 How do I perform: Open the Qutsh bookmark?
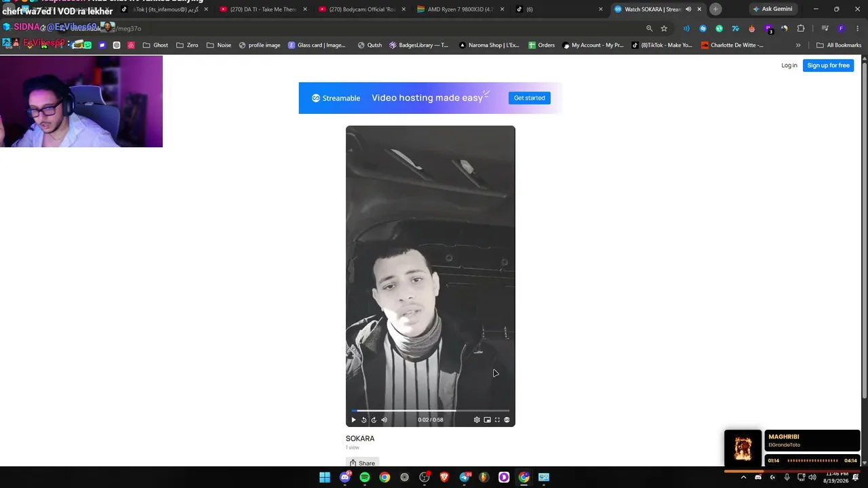point(370,45)
